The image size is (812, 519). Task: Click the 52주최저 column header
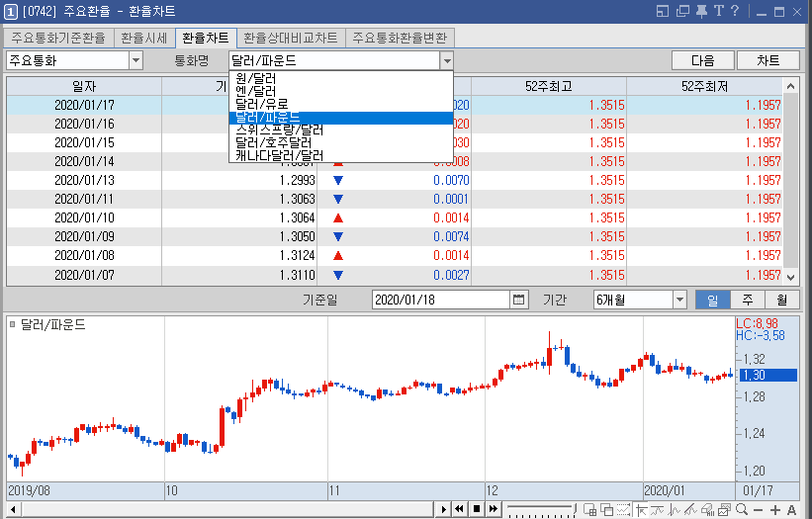point(704,86)
